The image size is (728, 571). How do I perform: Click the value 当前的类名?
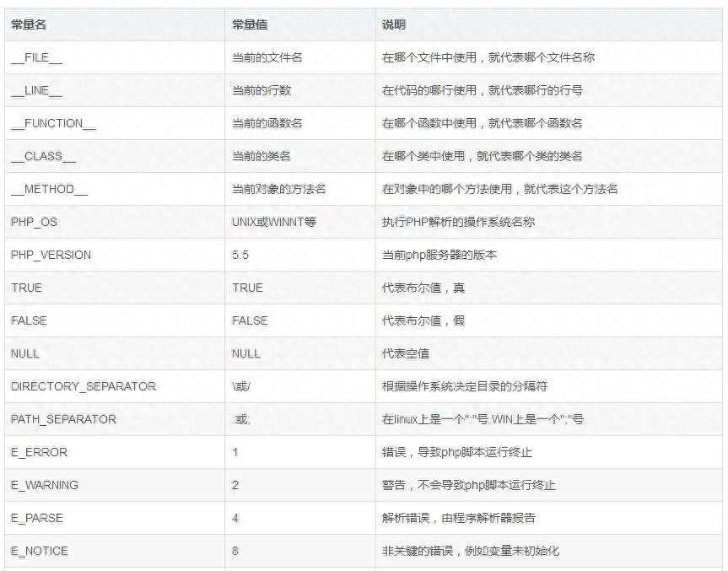point(262,156)
